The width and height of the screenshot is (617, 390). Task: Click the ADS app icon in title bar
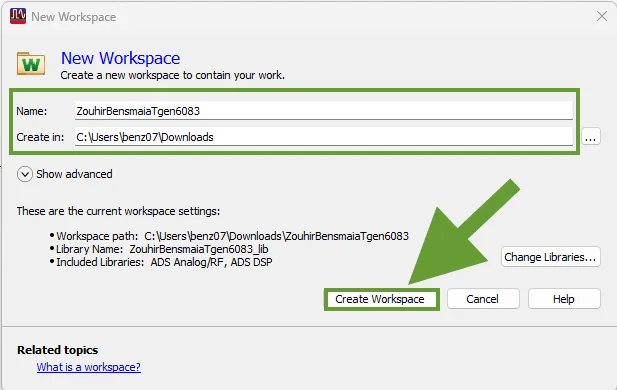[18, 16]
